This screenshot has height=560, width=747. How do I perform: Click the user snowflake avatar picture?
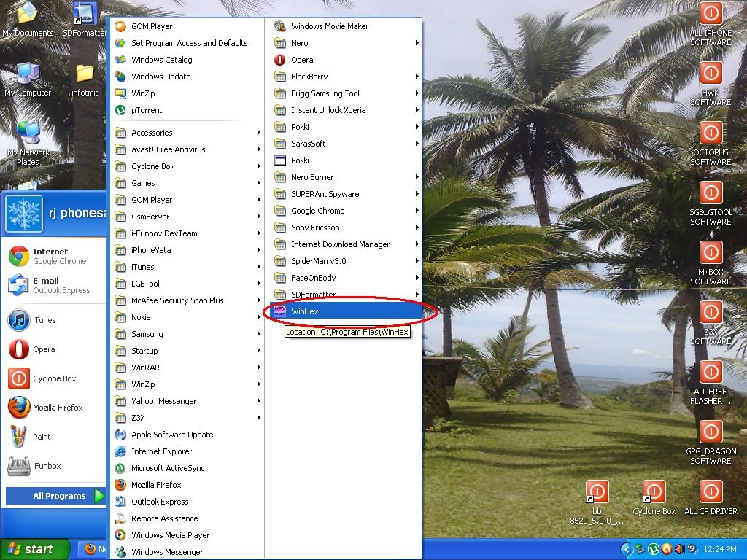[24, 214]
